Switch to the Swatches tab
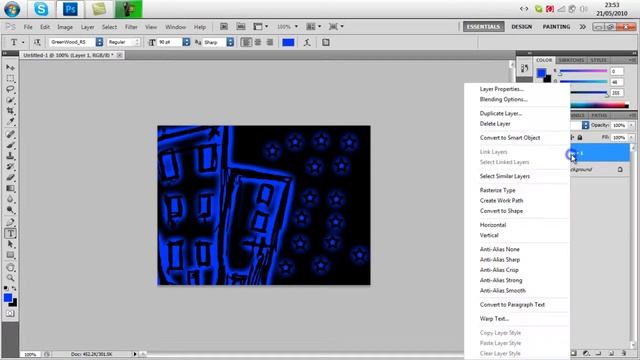The image size is (640, 360). pyautogui.click(x=571, y=60)
